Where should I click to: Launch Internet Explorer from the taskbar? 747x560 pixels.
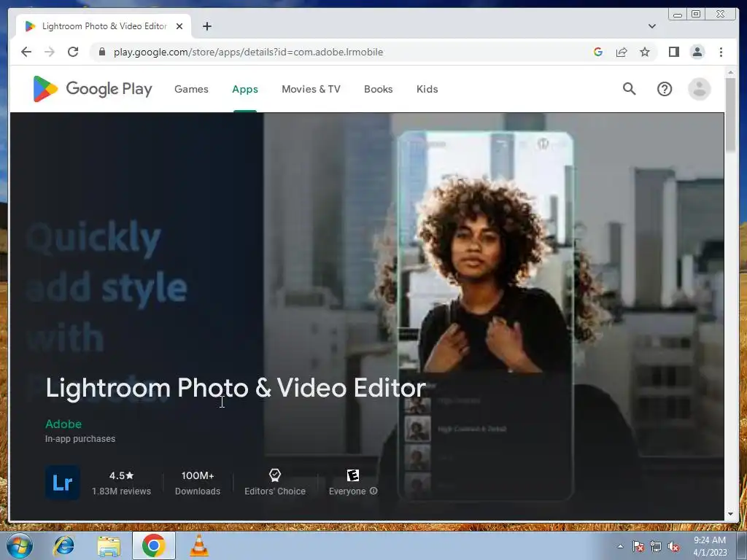pos(64,545)
